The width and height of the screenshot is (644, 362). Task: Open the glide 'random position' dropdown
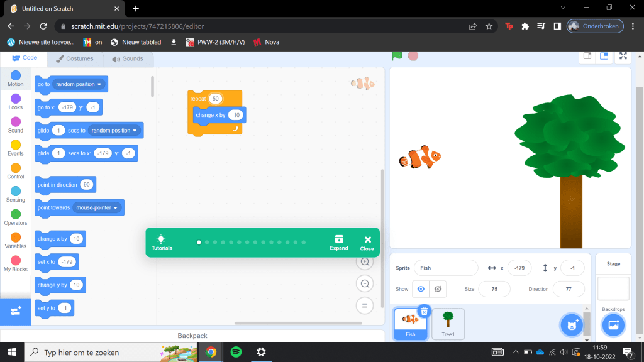click(x=135, y=131)
